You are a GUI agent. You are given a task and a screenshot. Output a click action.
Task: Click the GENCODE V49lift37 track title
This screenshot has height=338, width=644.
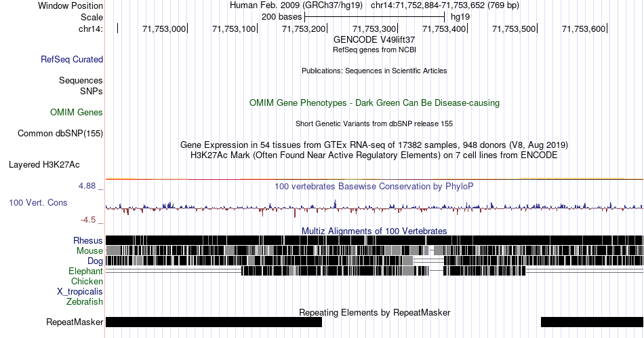pos(374,39)
